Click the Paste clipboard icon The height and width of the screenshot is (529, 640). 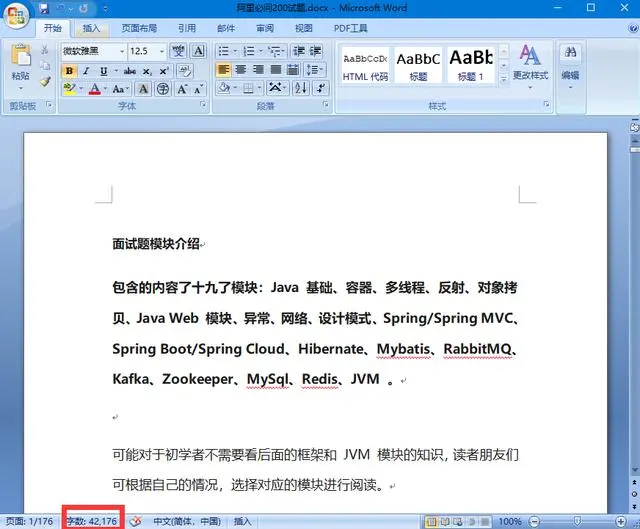(x=20, y=55)
